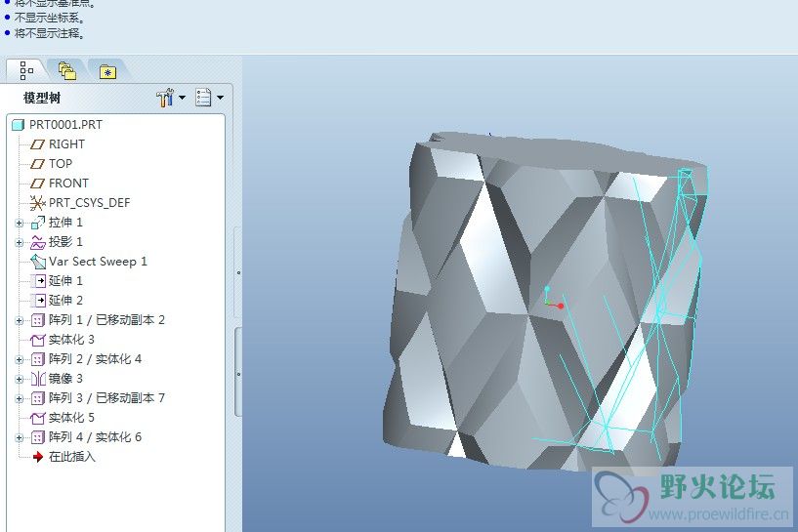The width and height of the screenshot is (798, 532).
Task: Click the red insert-here arrow icon
Action: (38, 457)
